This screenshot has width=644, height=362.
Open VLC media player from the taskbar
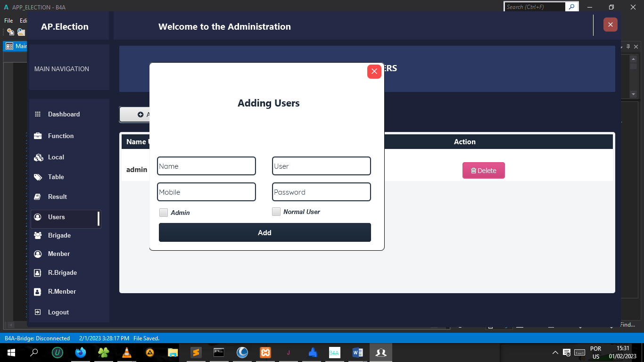pyautogui.click(x=126, y=352)
